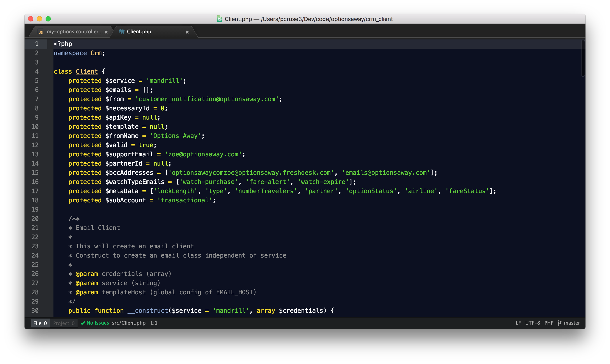Click the green checkmark next to No Issues

[83, 323]
